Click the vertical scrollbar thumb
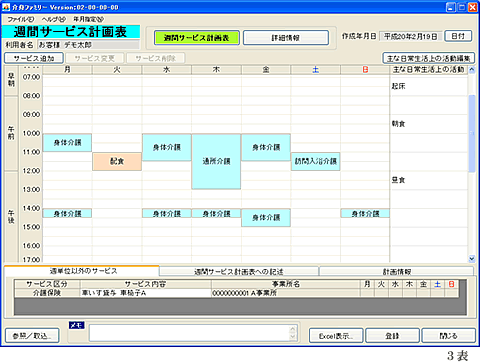480x362 pixels. point(472,133)
